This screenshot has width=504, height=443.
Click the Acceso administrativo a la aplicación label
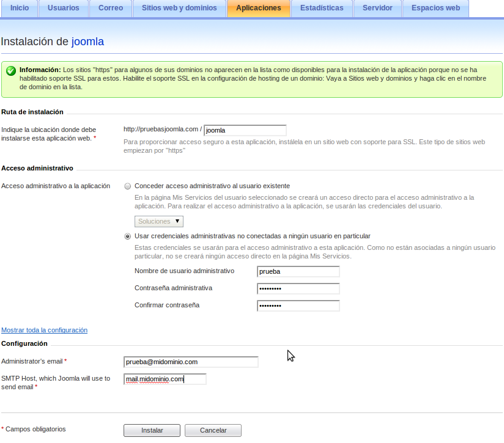(56, 186)
